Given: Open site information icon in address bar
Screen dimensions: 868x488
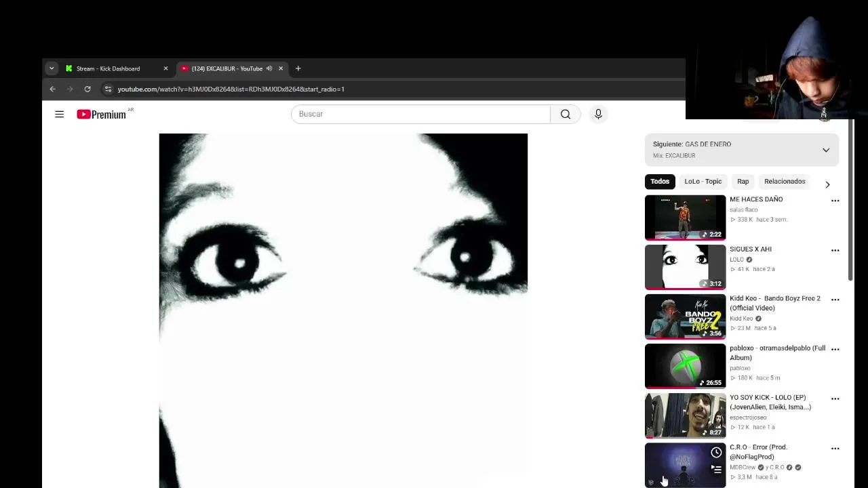Looking at the screenshot, I should pos(108,89).
